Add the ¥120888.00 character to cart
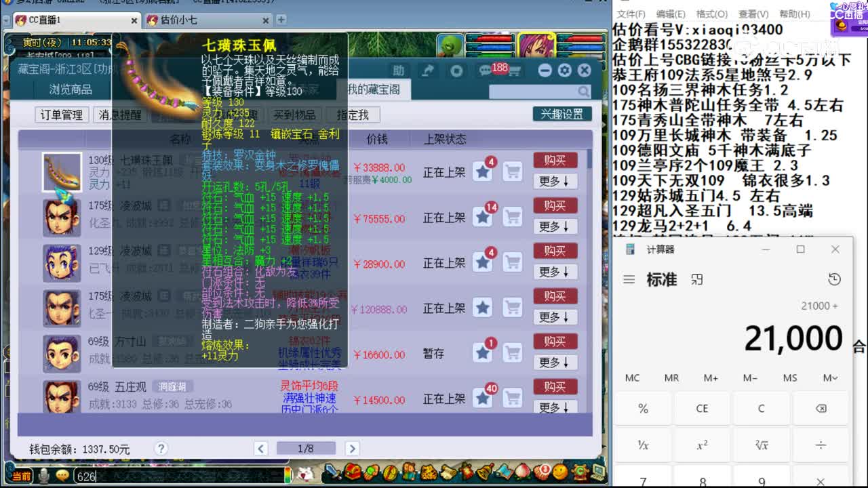This screenshot has height=488, width=868. point(513,308)
